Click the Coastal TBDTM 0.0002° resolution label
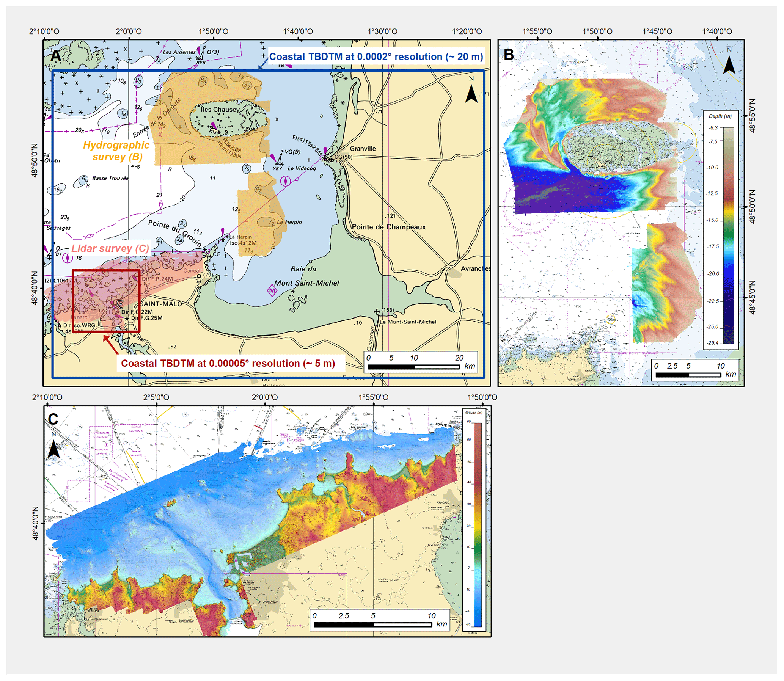 pyautogui.click(x=376, y=56)
